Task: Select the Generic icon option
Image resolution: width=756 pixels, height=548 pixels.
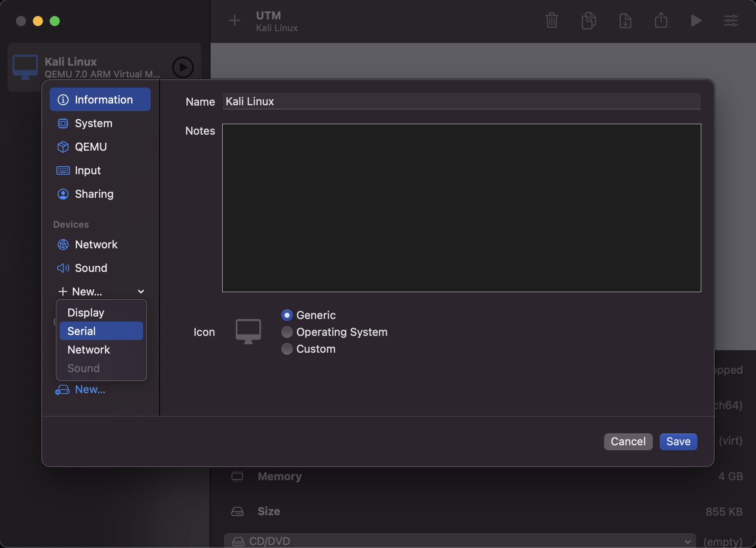Action: pyautogui.click(x=287, y=315)
